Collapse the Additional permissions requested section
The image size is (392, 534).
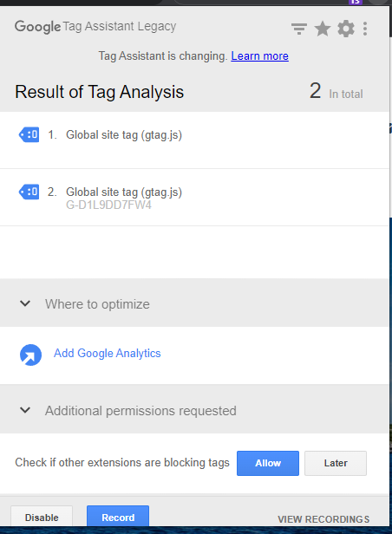(x=25, y=410)
